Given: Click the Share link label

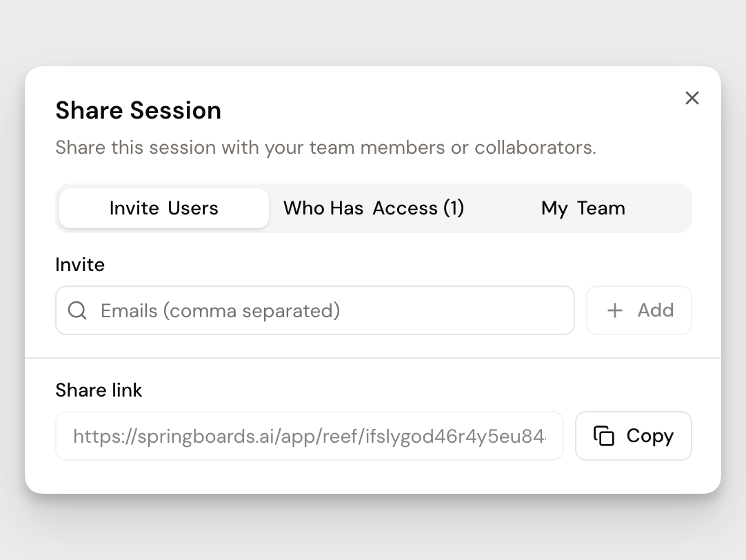Looking at the screenshot, I should click(x=99, y=390).
